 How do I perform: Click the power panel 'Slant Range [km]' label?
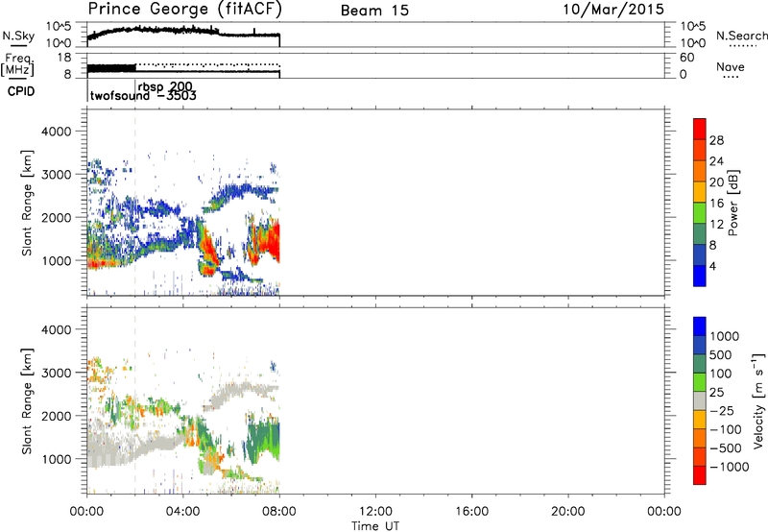click(27, 203)
